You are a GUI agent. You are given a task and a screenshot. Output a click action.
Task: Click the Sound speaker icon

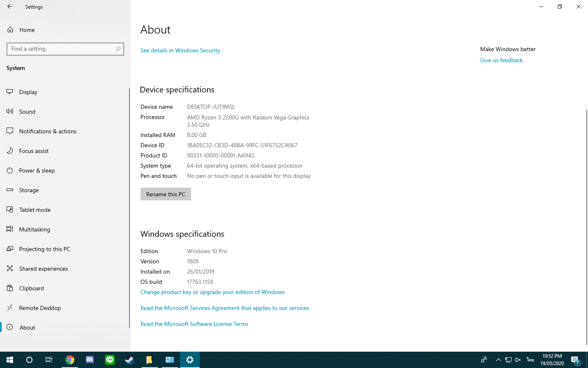(x=10, y=111)
